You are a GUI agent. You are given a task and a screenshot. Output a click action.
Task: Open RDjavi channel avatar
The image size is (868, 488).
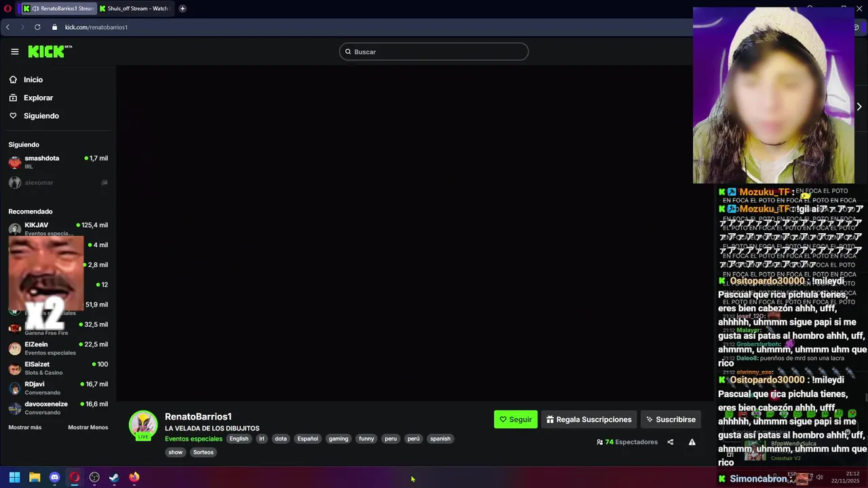tap(15, 388)
